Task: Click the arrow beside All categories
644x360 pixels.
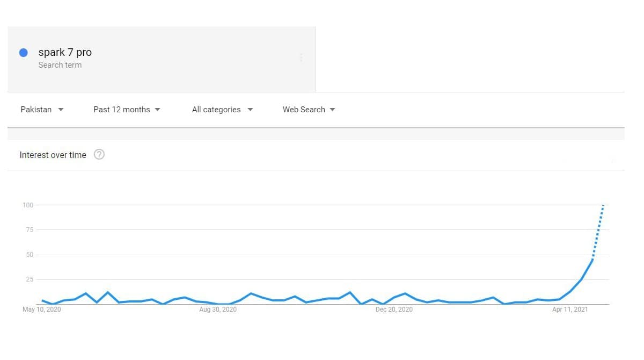Action: (x=250, y=110)
